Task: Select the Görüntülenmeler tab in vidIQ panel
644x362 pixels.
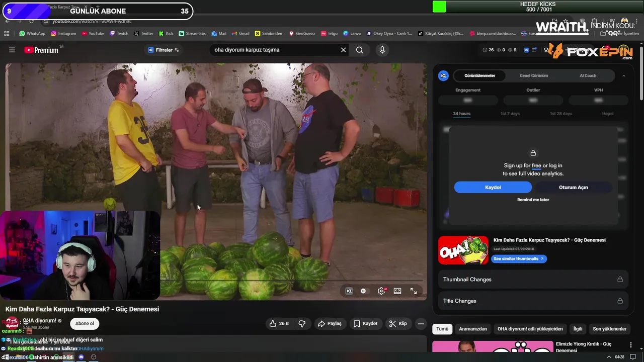Action: [479, 75]
